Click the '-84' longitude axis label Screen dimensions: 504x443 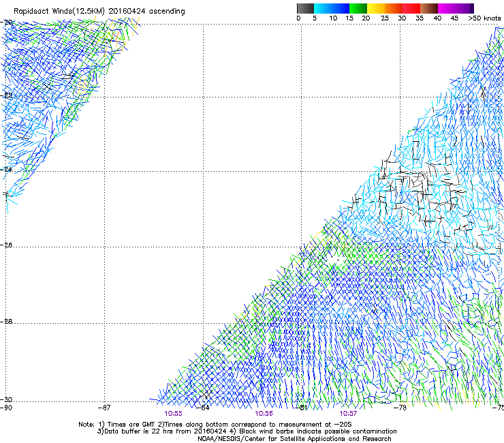point(203,408)
